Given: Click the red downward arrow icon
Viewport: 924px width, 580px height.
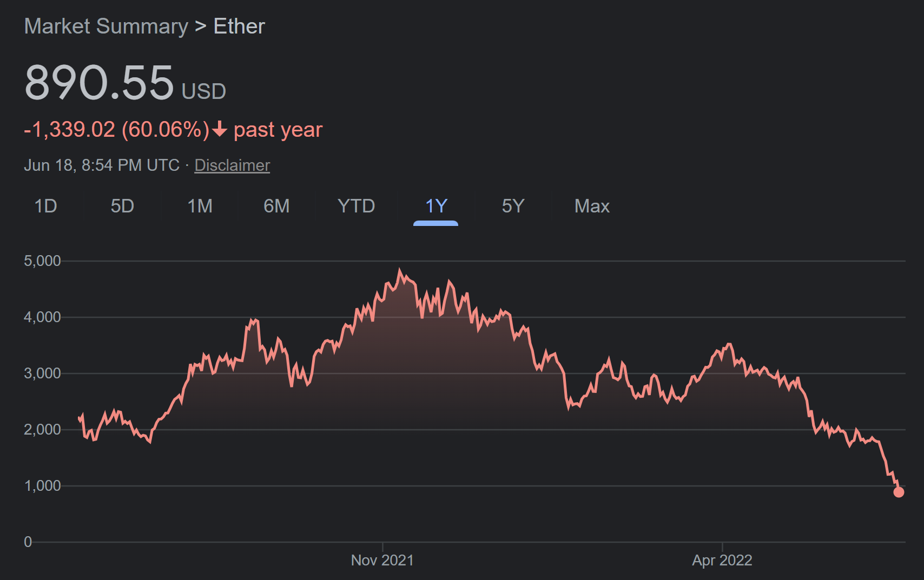Looking at the screenshot, I should (x=220, y=130).
